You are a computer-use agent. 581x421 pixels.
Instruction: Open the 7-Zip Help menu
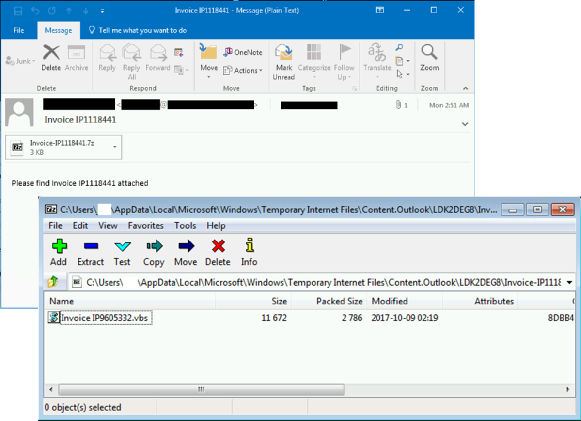tap(216, 226)
